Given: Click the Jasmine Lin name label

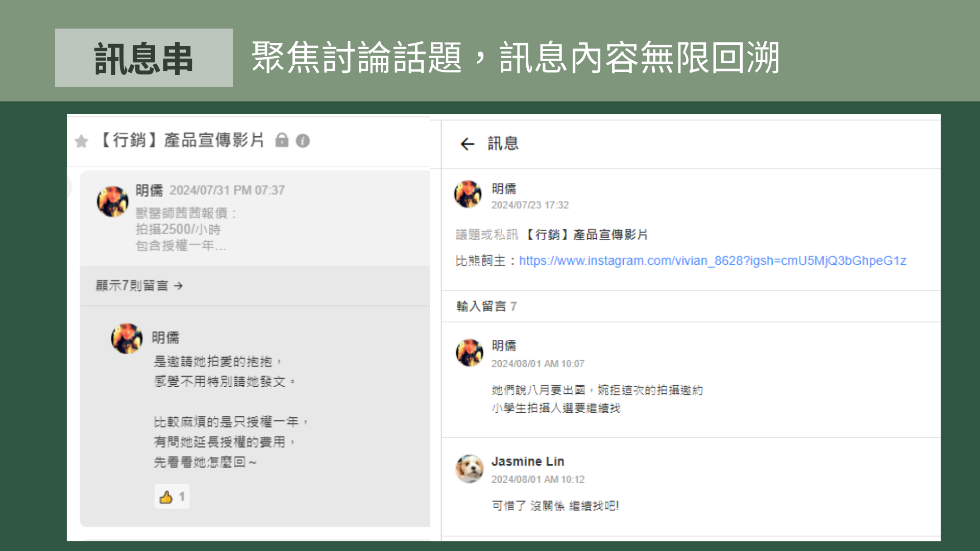Looking at the screenshot, I should [x=527, y=461].
